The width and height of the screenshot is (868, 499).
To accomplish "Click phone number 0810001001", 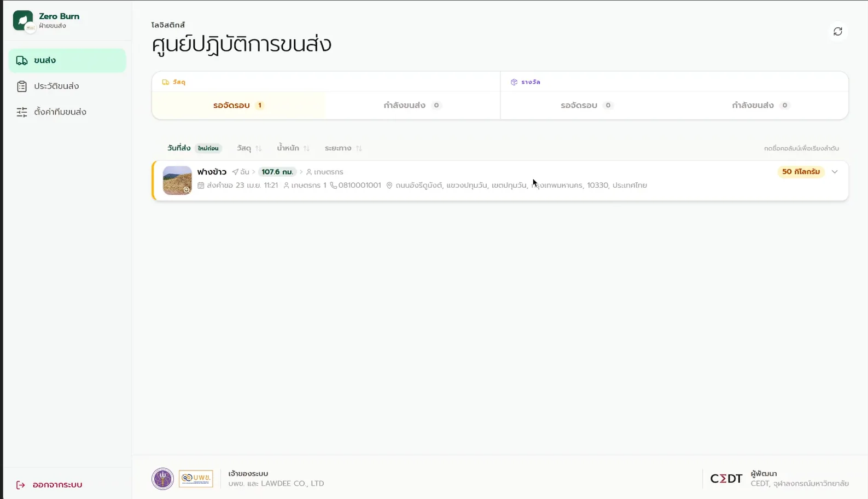I will 359,185.
